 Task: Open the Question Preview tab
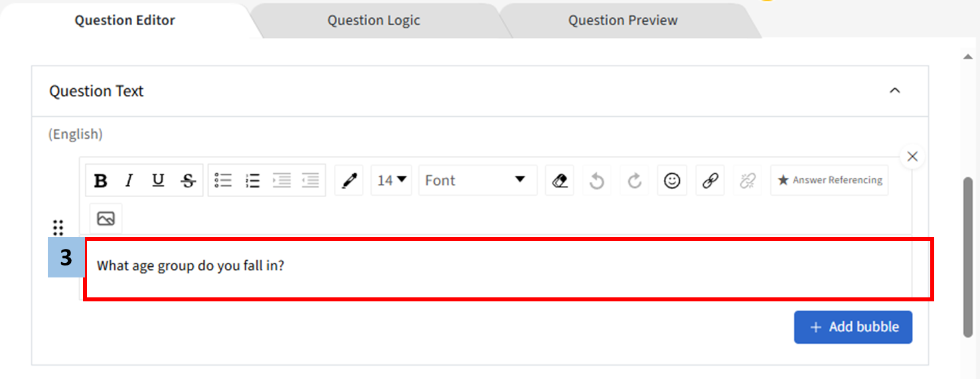point(622,21)
